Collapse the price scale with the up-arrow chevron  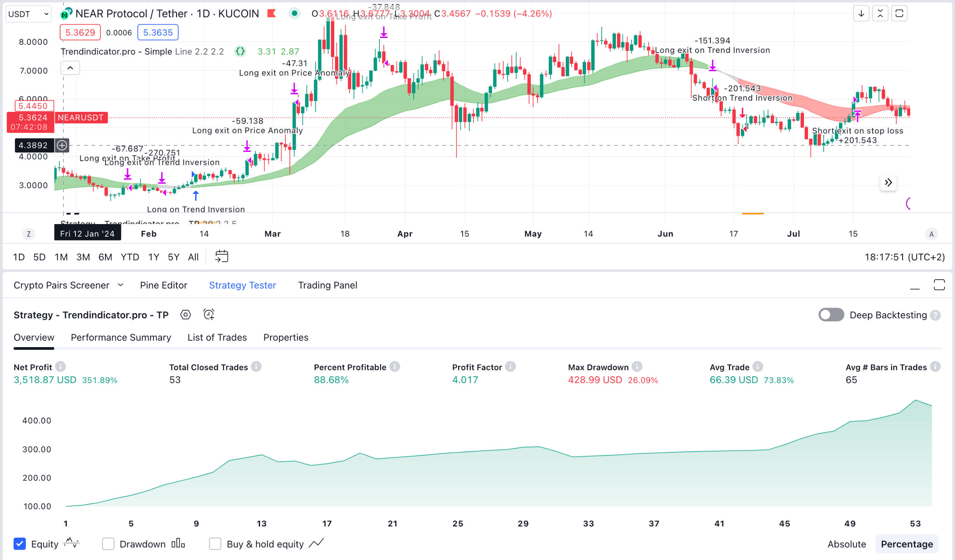tap(70, 68)
